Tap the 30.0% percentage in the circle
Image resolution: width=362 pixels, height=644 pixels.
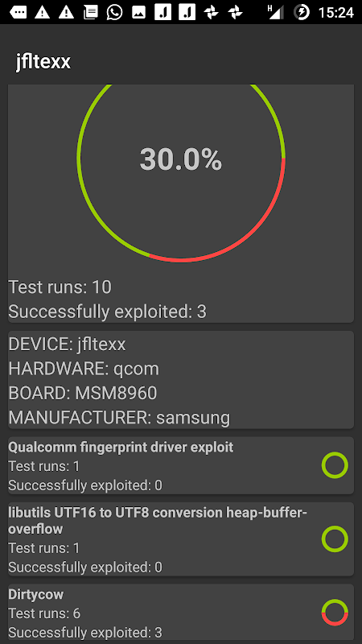tap(181, 159)
